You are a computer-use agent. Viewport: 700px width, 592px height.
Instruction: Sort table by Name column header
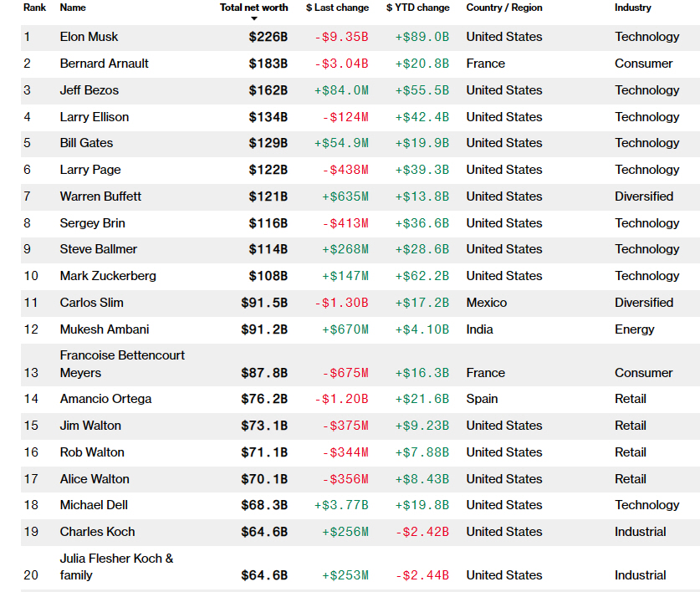click(73, 8)
